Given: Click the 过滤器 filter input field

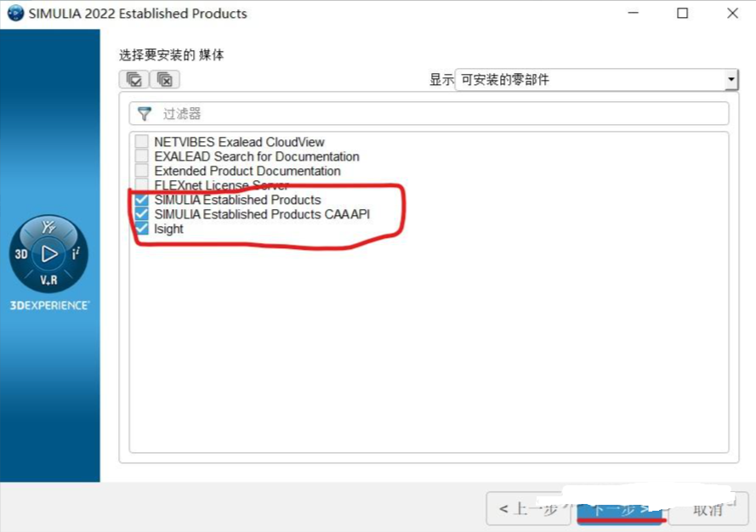Looking at the screenshot, I should pyautogui.click(x=429, y=114).
